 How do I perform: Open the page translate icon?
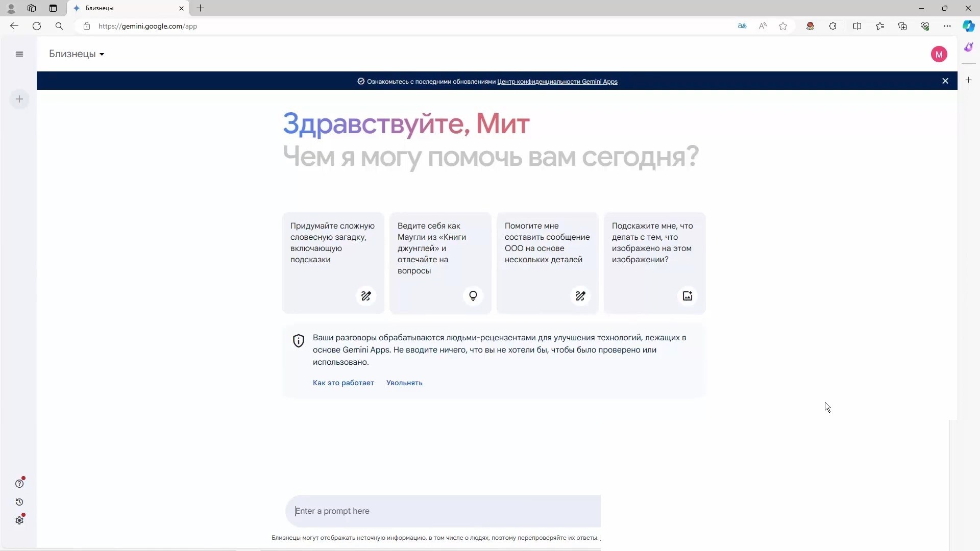coord(742,26)
